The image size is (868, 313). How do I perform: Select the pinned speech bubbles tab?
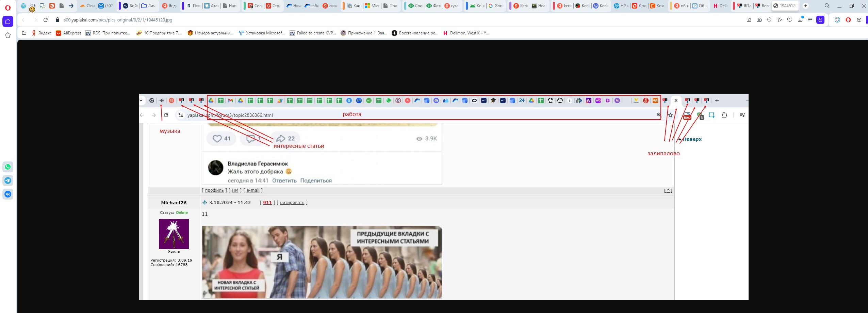(43, 6)
